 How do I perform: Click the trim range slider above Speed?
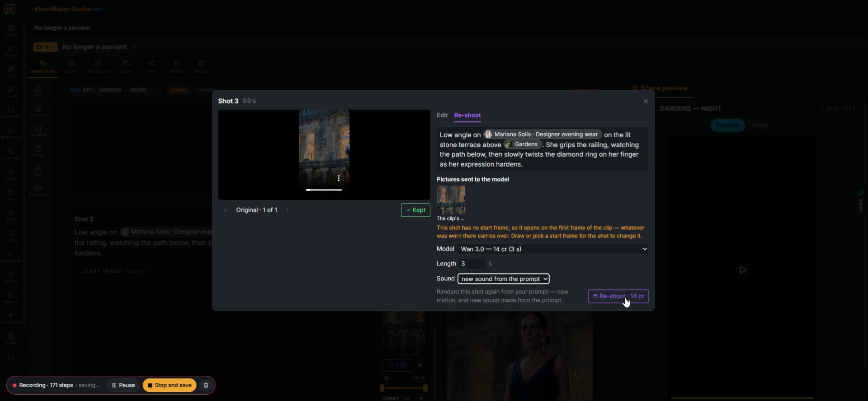click(x=404, y=388)
